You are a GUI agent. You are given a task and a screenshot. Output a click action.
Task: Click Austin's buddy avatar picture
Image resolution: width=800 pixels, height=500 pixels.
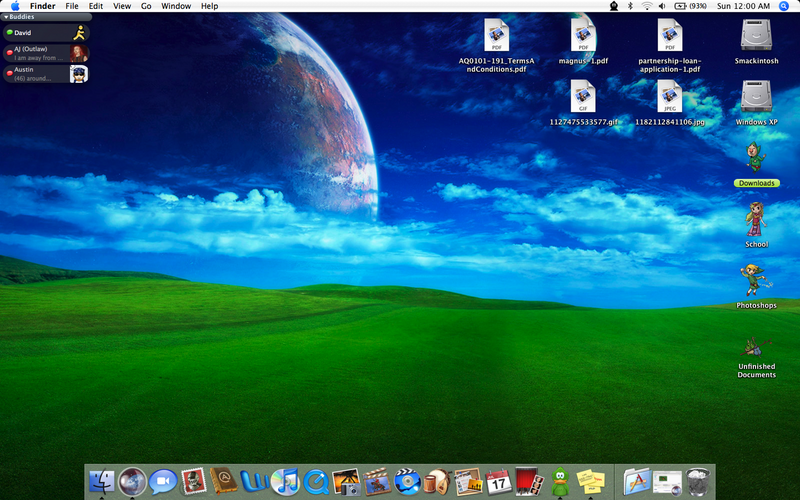[x=79, y=73]
